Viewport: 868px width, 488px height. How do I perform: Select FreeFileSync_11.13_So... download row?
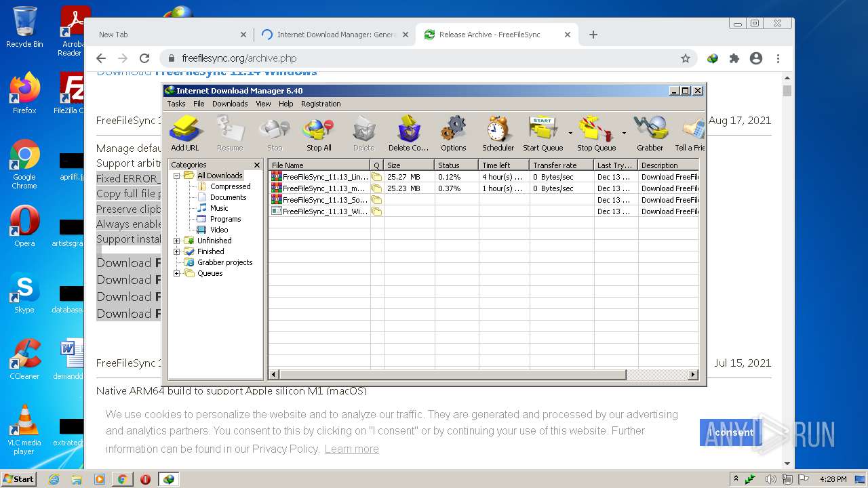pos(484,199)
